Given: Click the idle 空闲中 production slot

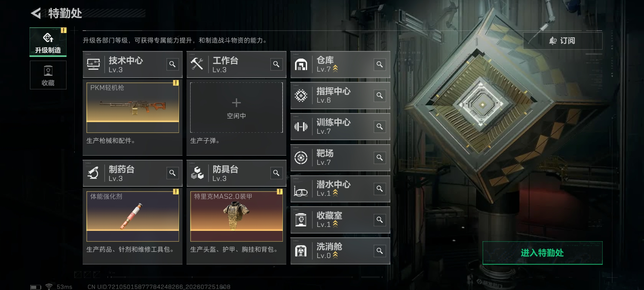Looking at the screenshot, I should [236, 107].
